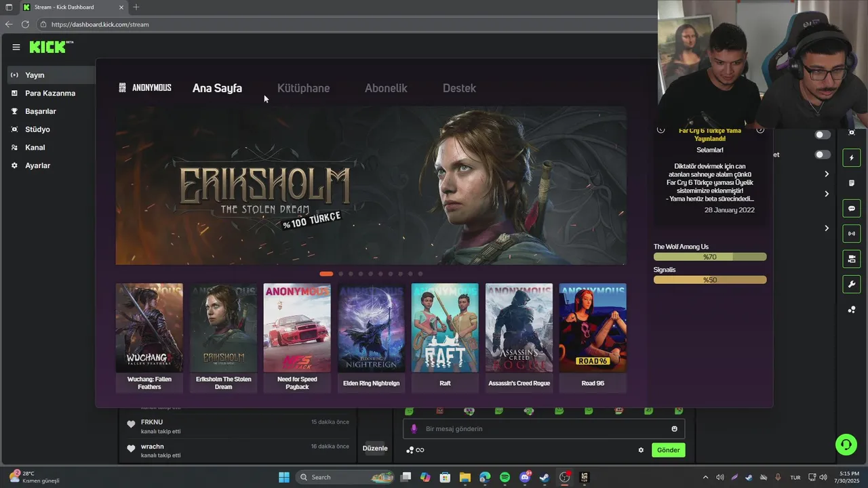
Task: Open File Explorer from the taskbar
Action: 465,477
